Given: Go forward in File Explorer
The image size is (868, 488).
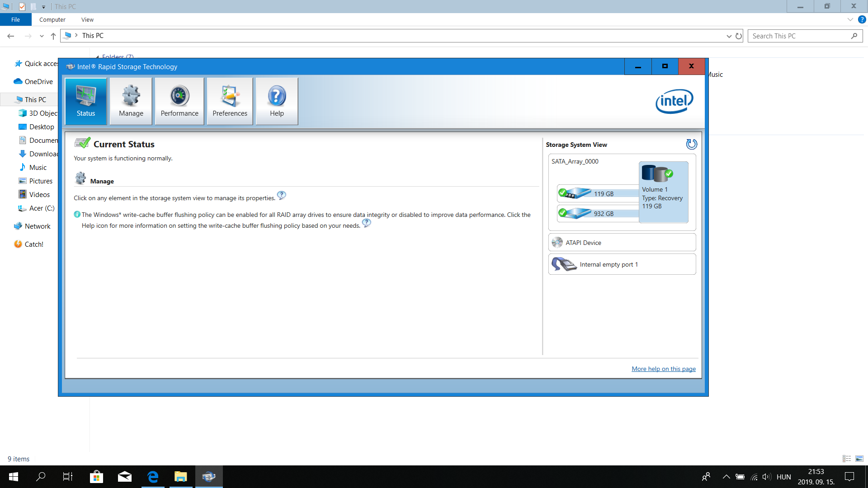Looking at the screenshot, I should [28, 36].
